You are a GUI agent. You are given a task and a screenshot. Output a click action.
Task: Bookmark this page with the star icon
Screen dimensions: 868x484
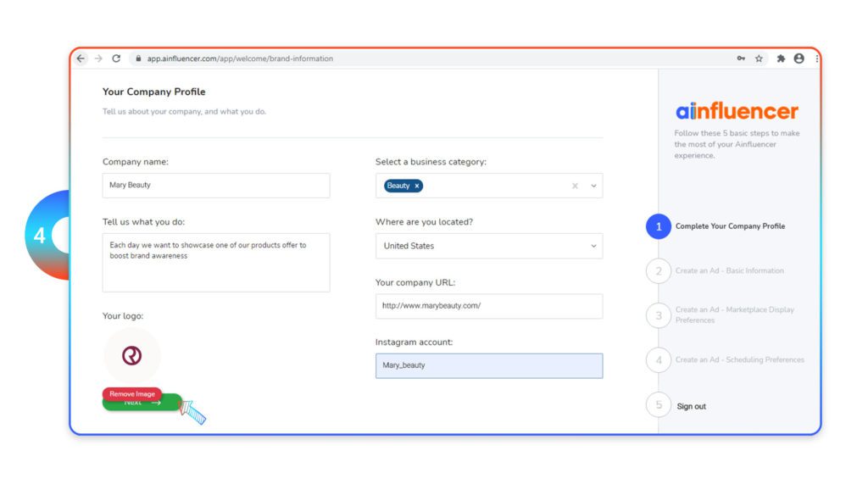coord(759,58)
